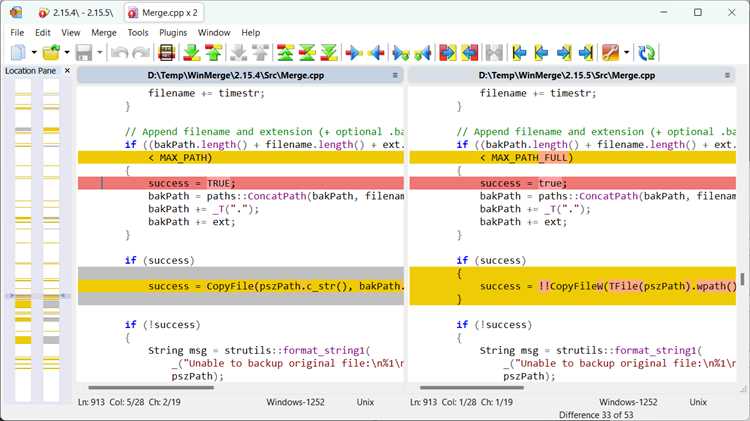Click 'Difference 33 of 53' in status bar
The height and width of the screenshot is (421, 750).
tap(596, 415)
